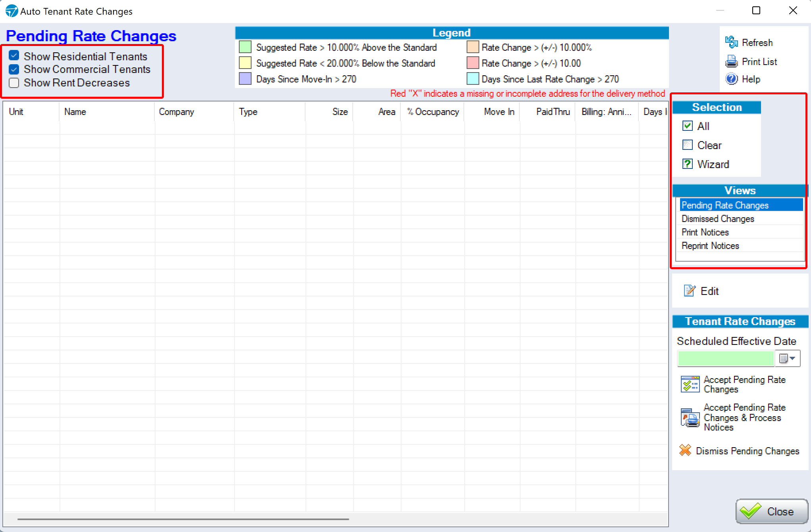Click the yellow Suggested Rate Below Standard swatch

(x=245, y=63)
